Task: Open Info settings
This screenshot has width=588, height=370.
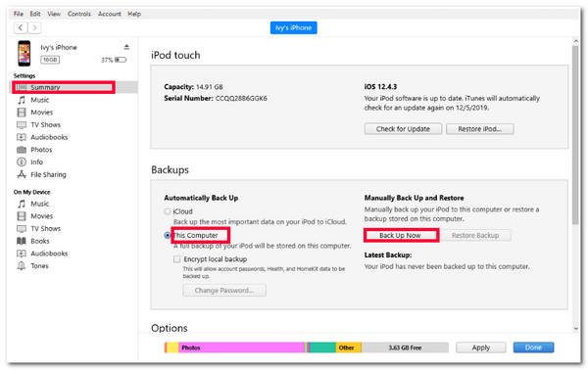Action: (x=37, y=162)
